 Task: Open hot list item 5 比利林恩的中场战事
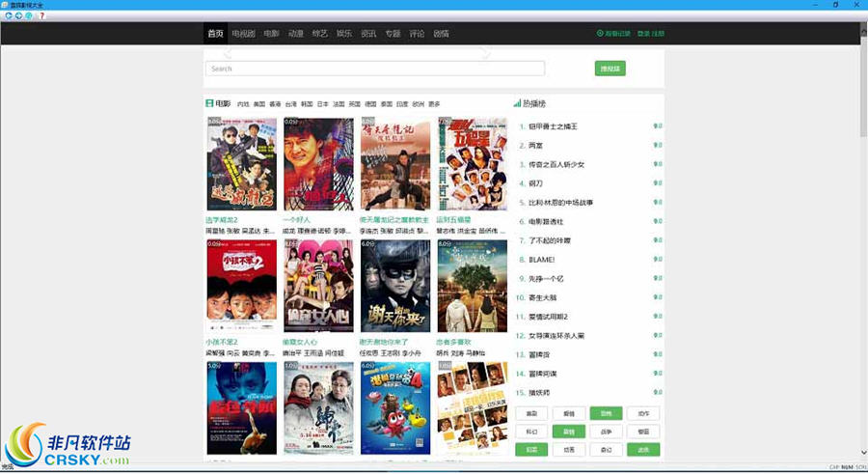coord(560,203)
